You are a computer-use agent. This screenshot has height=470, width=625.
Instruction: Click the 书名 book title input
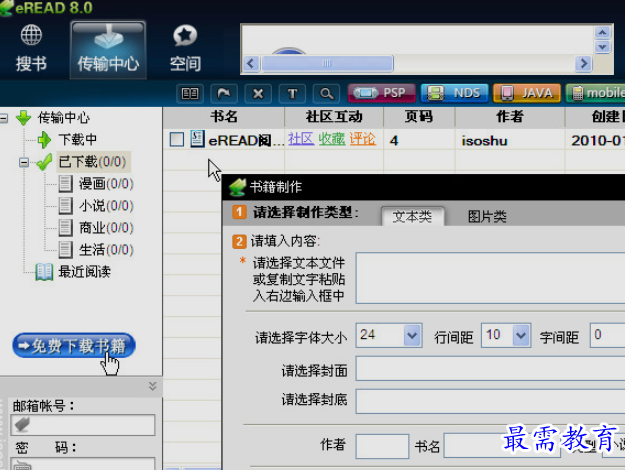(x=502, y=445)
